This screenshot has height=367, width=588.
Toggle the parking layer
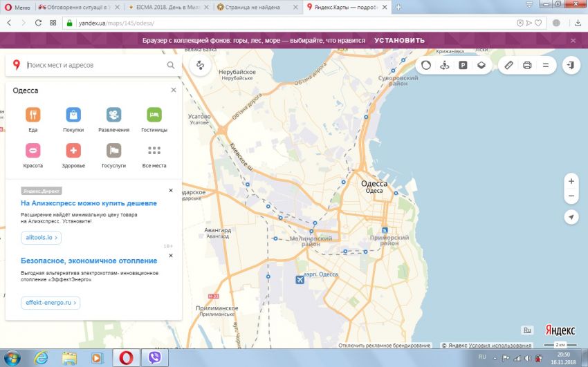click(463, 65)
